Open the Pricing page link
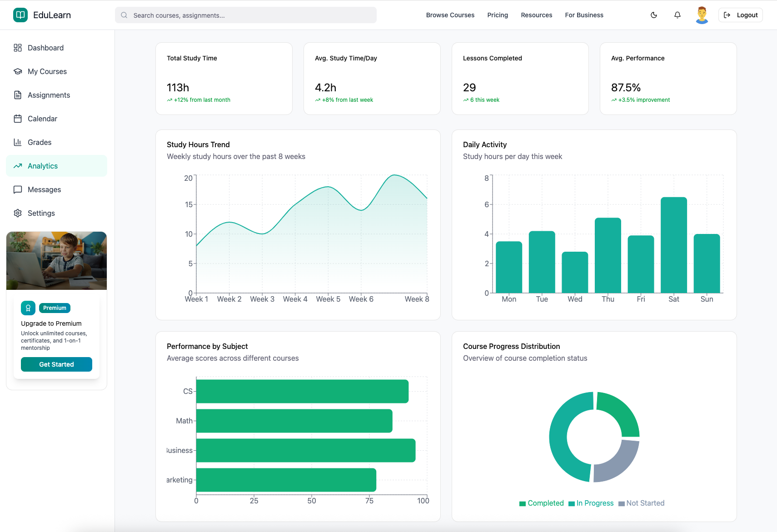 (498, 15)
